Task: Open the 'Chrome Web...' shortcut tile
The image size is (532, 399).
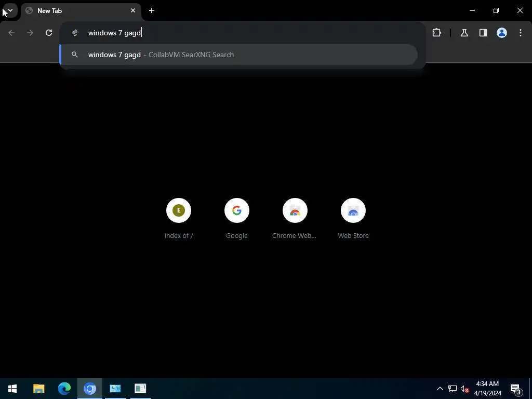Action: pos(295,219)
